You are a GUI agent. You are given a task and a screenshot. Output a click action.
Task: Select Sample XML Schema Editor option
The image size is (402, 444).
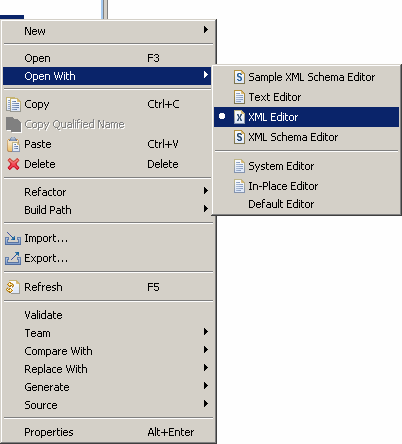pyautogui.click(x=306, y=77)
